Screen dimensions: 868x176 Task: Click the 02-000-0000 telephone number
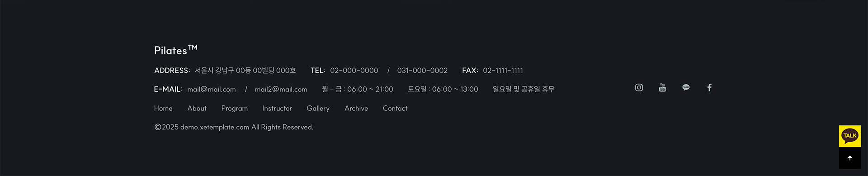pos(354,71)
